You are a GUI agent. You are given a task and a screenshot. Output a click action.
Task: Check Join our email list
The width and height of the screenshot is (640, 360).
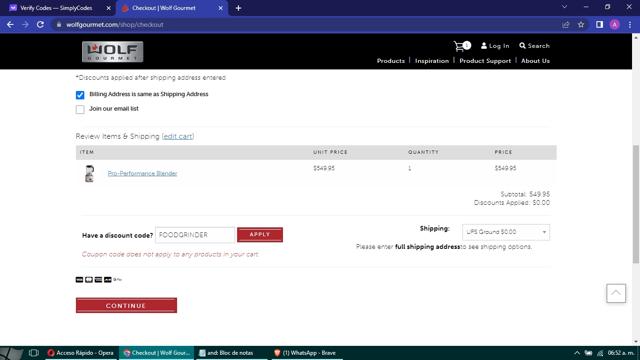tap(80, 109)
